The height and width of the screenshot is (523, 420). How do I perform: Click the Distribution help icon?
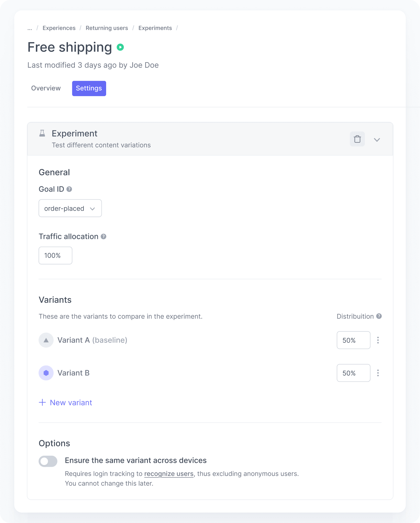click(379, 316)
